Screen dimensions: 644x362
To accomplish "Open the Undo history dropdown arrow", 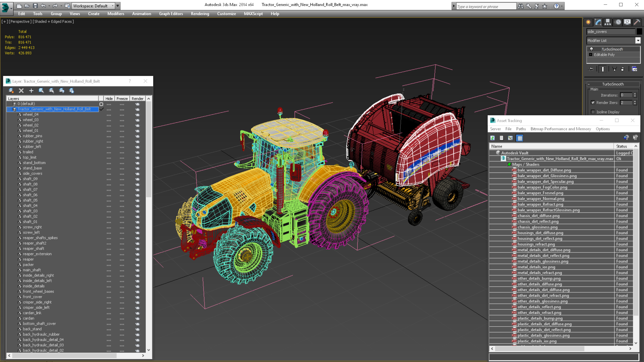I will click(x=49, y=6).
